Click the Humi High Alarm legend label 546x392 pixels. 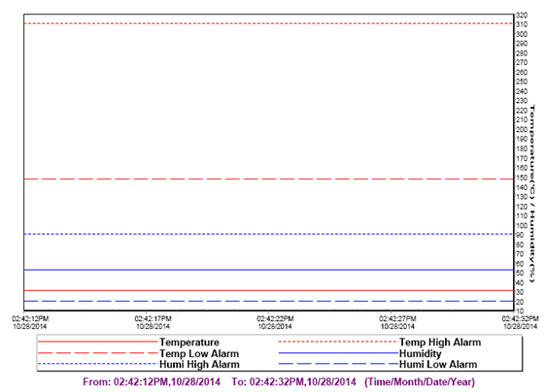(199, 365)
